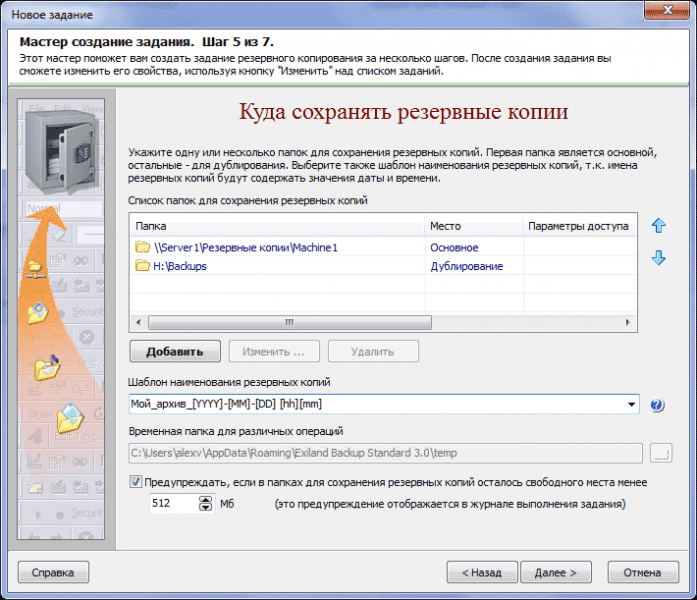
Task: Decrease free space threshold spinner
Action: click(205, 507)
